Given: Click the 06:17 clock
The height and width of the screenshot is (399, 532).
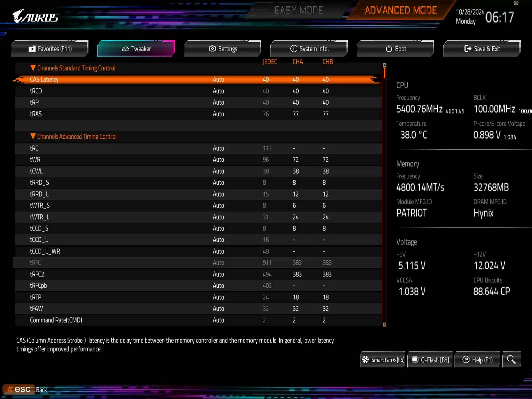Looking at the screenshot, I should point(500,17).
